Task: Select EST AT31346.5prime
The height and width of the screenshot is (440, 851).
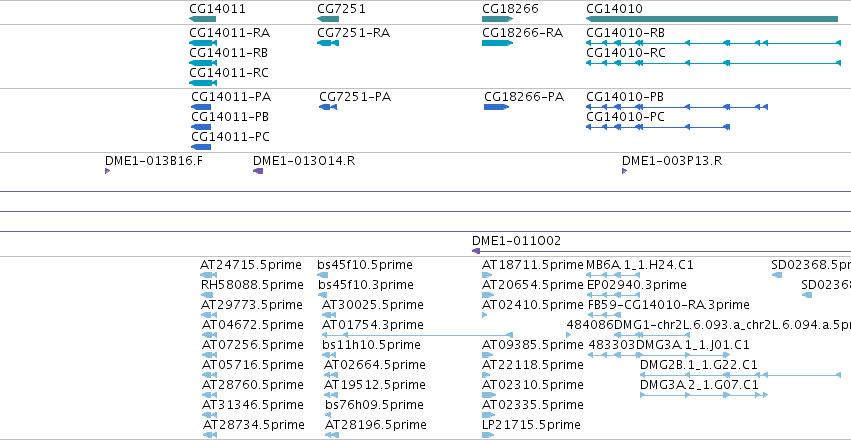Action: pos(209,416)
